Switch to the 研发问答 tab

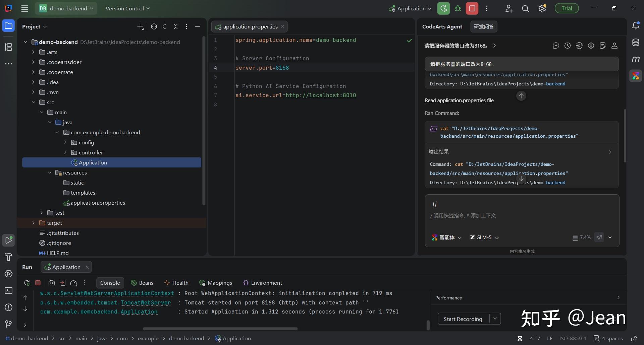pos(484,26)
